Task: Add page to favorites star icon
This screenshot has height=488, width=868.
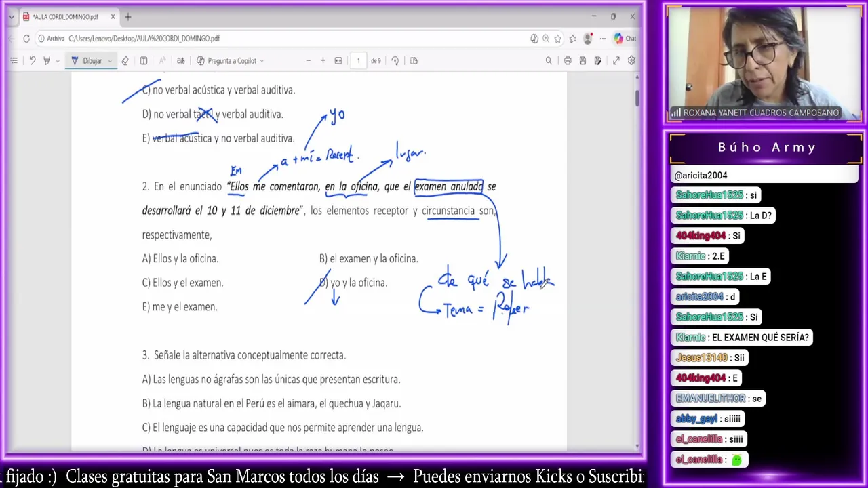Action: tap(557, 39)
